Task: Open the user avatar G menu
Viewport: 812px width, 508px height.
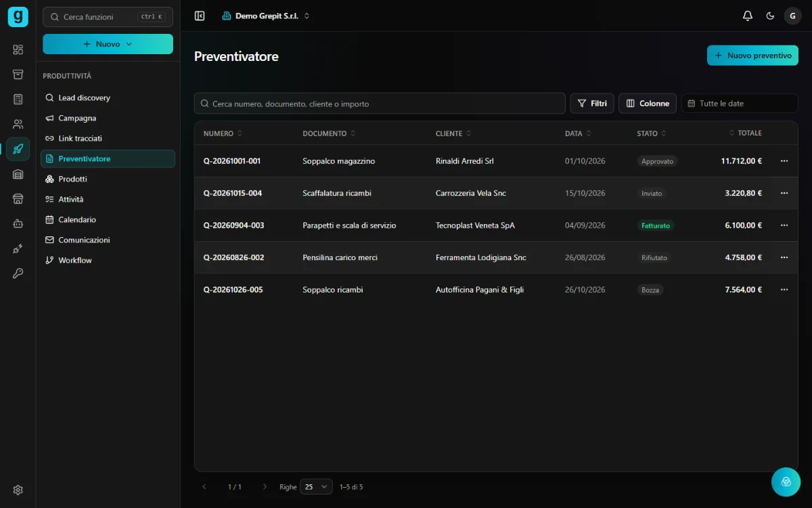Action: point(792,16)
